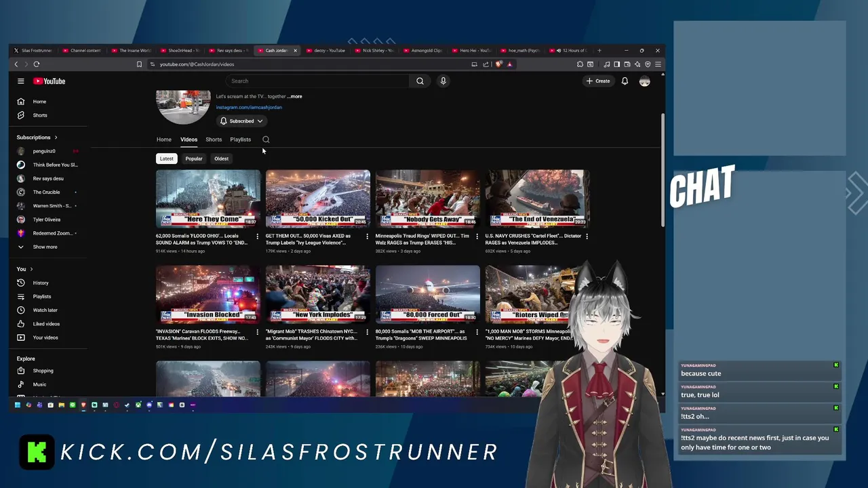Click the YouTube page vertical scrollbar

[x=663, y=169]
